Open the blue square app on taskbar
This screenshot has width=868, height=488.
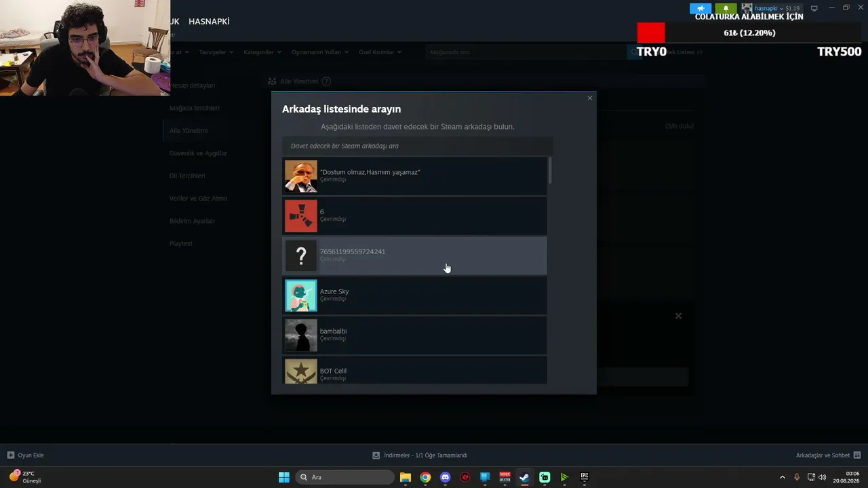[485, 477]
